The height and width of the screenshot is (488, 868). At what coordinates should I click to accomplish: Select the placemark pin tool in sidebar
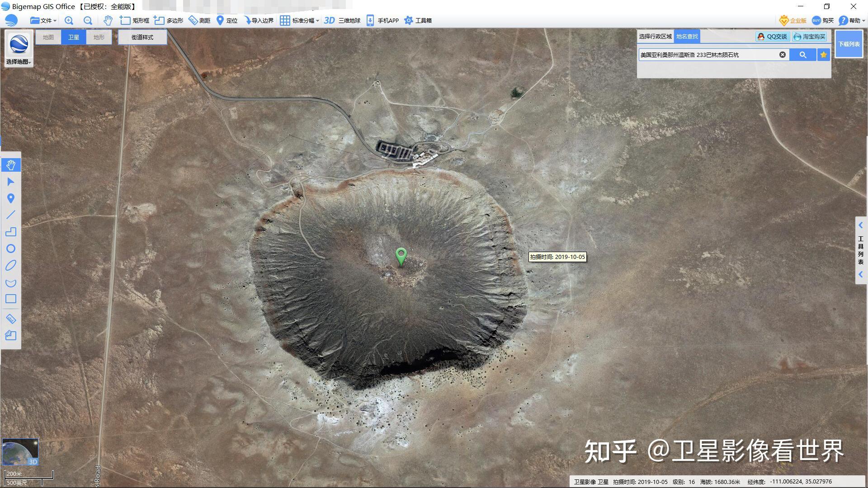pos(11,198)
